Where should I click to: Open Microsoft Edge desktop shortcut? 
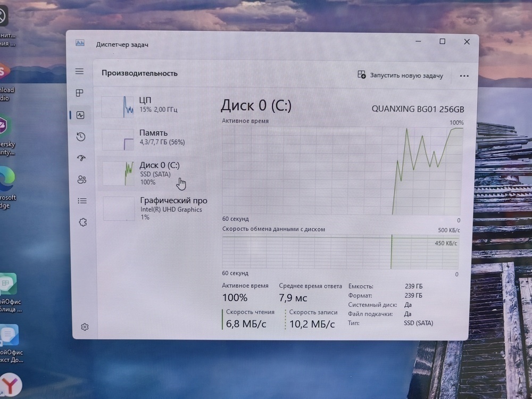click(x=6, y=181)
